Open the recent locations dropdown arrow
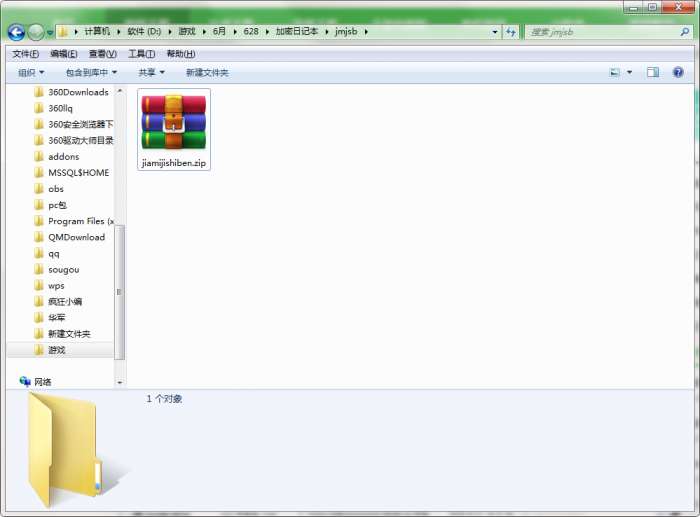The image size is (700, 517). pos(50,33)
